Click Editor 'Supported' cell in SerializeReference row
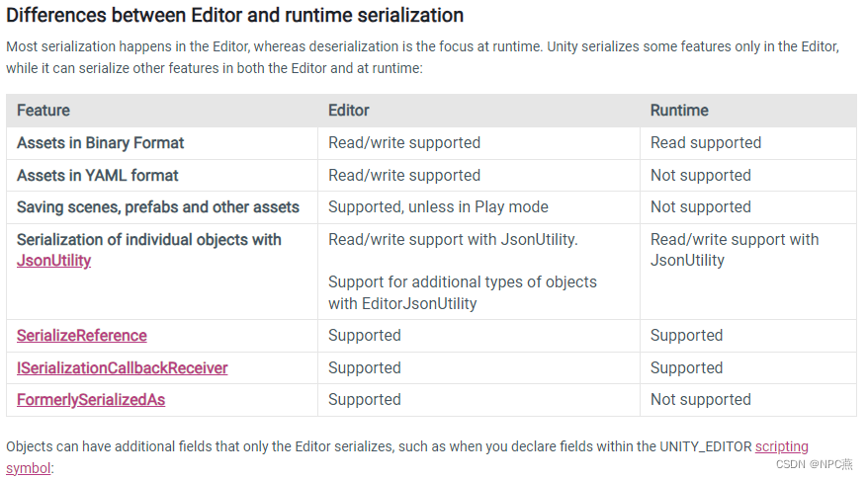 (x=365, y=336)
